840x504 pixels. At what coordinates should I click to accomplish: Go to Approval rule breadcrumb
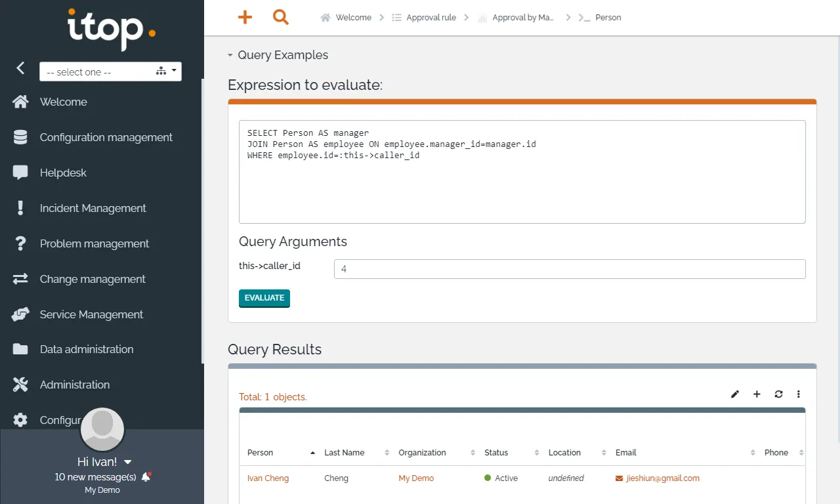click(431, 18)
